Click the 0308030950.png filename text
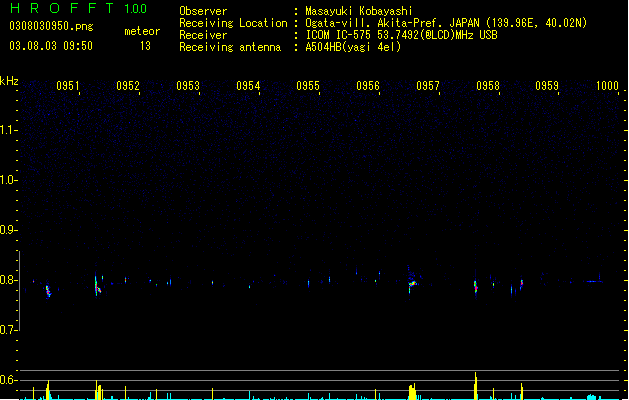 coord(51,26)
